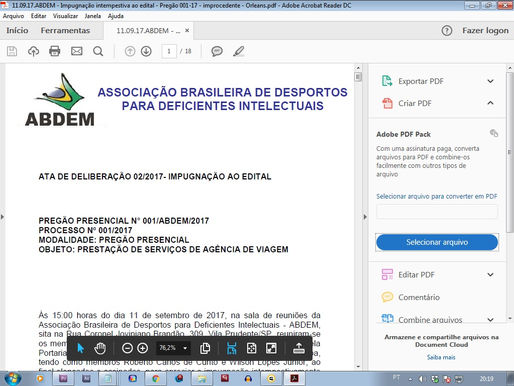Click the empty file selection field
Image resolution: width=514 pixels, height=386 pixels.
pyautogui.click(x=437, y=212)
